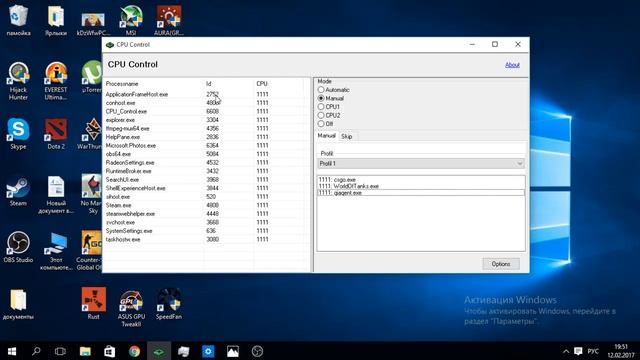Select conhost.exe in the process list
This screenshot has height=360, width=640.
pyautogui.click(x=206, y=103)
